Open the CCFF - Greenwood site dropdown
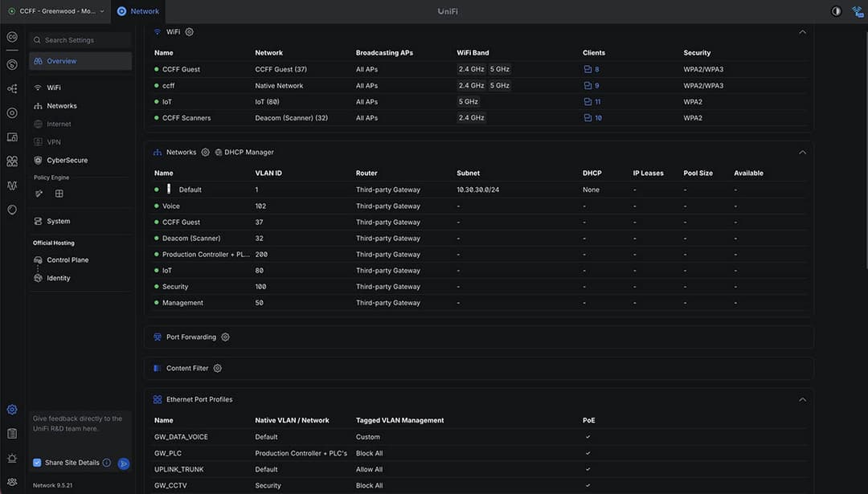Image resolution: width=868 pixels, height=494 pixels. point(56,11)
